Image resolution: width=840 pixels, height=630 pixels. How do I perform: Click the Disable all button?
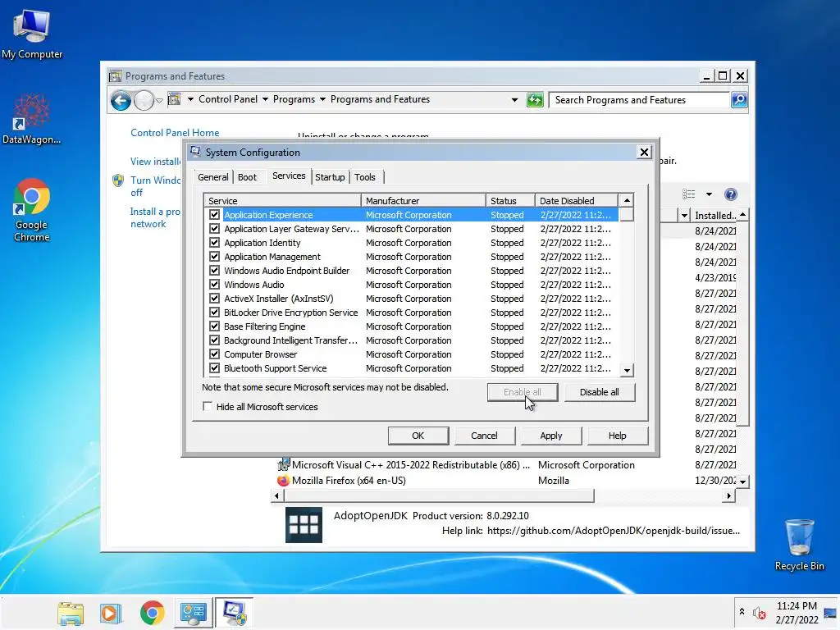click(600, 392)
